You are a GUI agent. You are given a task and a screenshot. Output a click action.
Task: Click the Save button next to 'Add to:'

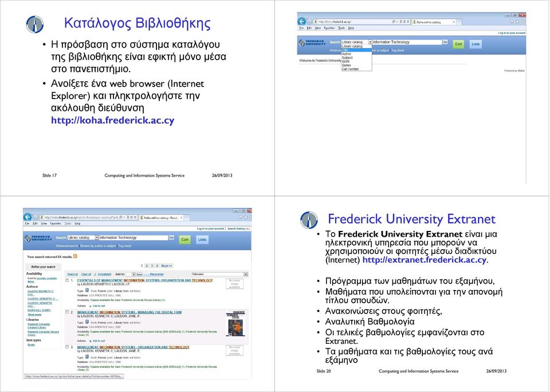point(140,275)
